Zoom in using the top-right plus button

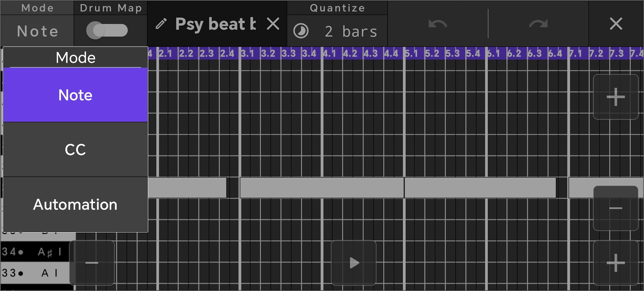615,97
